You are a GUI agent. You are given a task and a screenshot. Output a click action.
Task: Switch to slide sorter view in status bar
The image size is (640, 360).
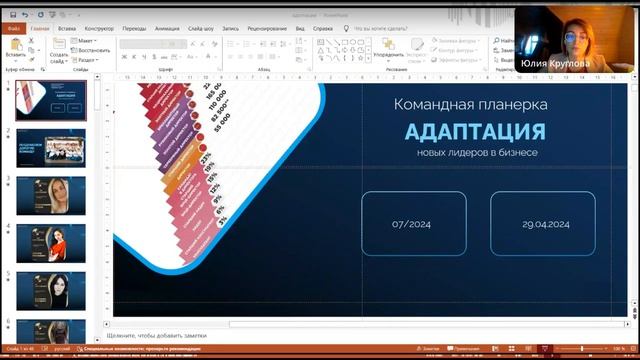pyautogui.click(x=511, y=349)
